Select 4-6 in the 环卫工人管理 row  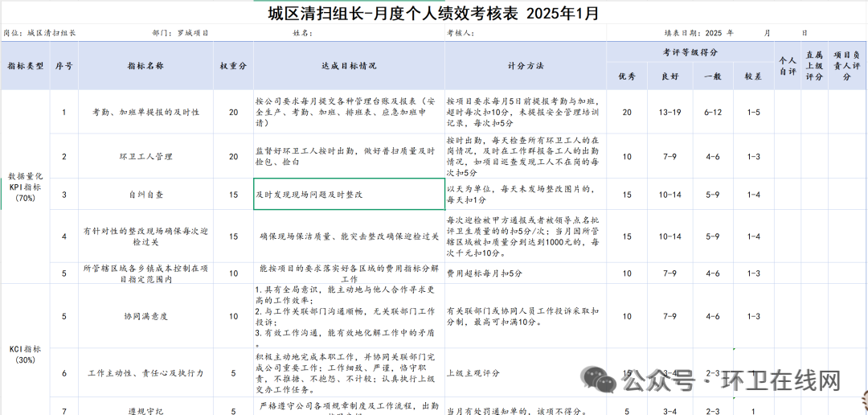713,156
